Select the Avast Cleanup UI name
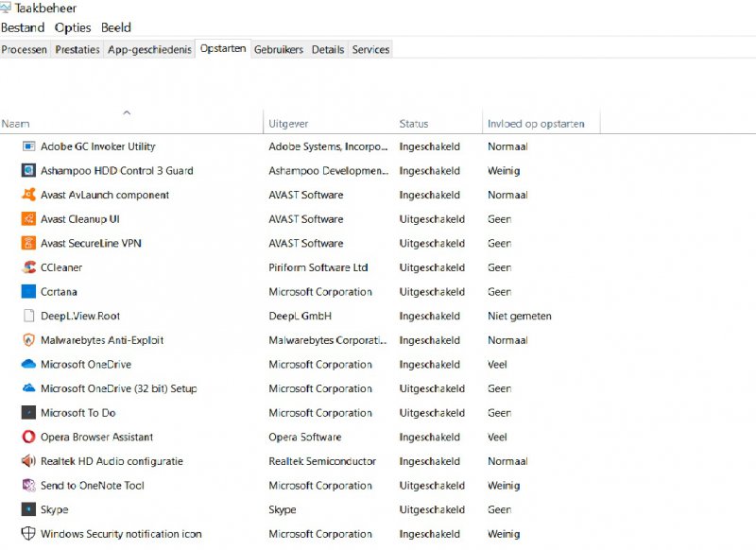756x550 pixels. (80, 219)
